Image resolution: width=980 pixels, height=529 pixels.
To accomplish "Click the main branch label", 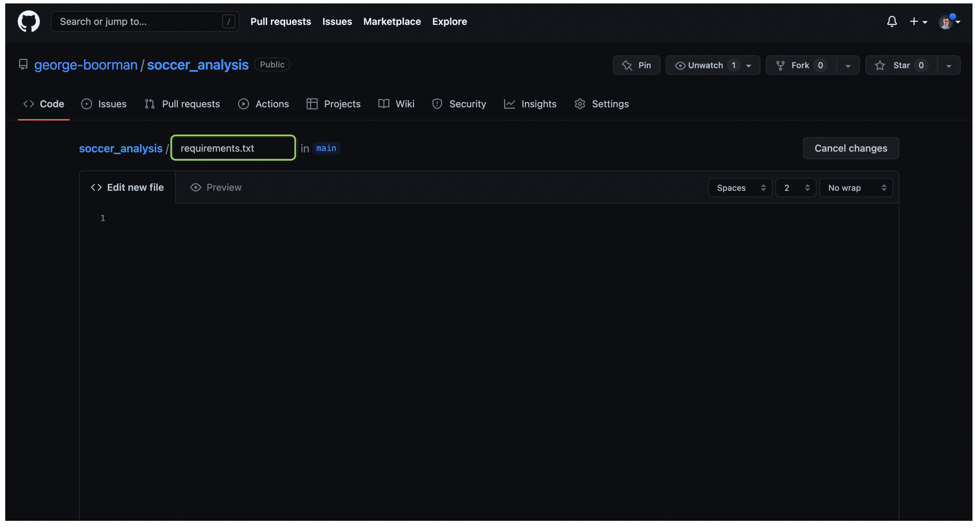I will [x=326, y=148].
